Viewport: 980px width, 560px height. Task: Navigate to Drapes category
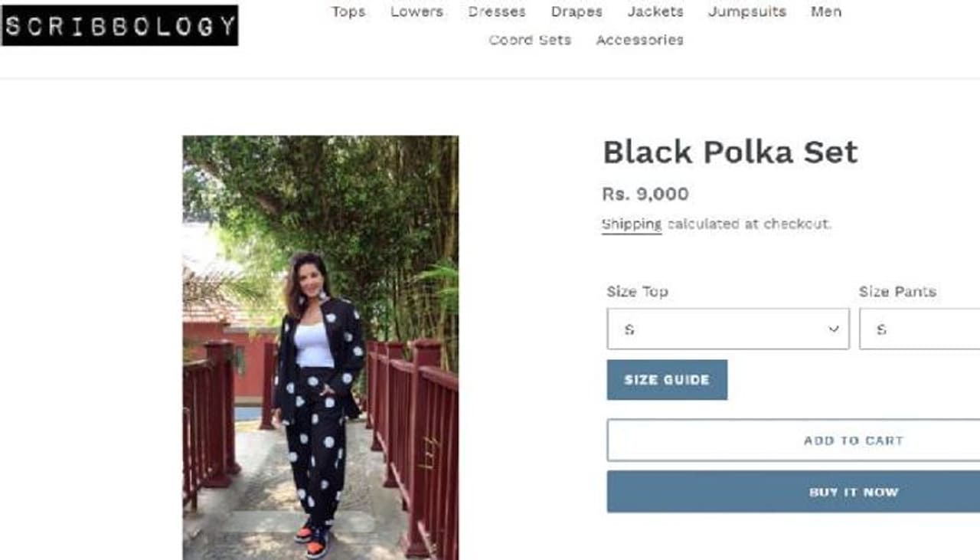(x=577, y=11)
